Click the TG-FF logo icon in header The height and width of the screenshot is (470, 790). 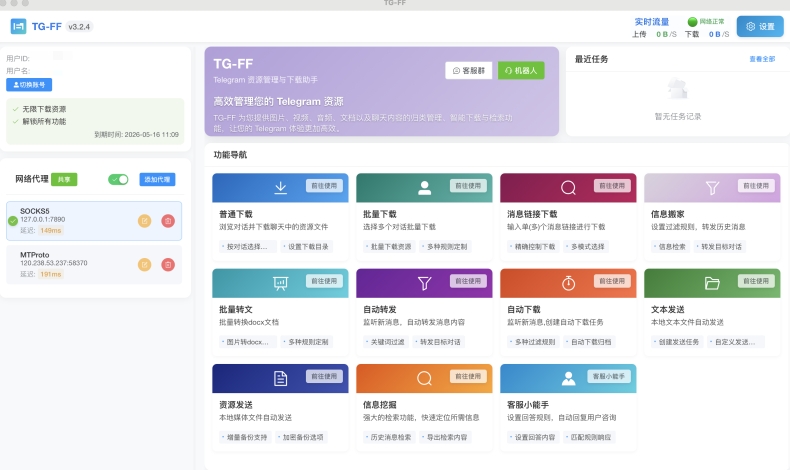click(18, 26)
